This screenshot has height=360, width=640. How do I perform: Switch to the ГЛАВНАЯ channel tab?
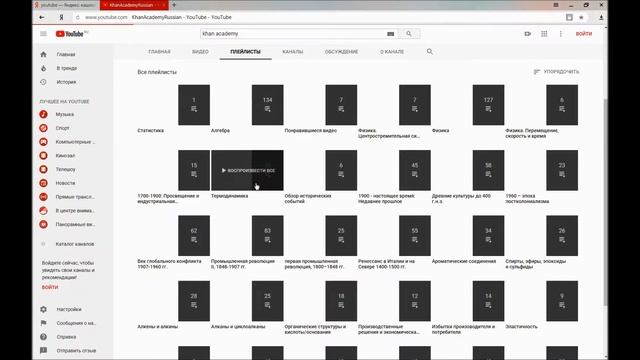pyautogui.click(x=159, y=52)
